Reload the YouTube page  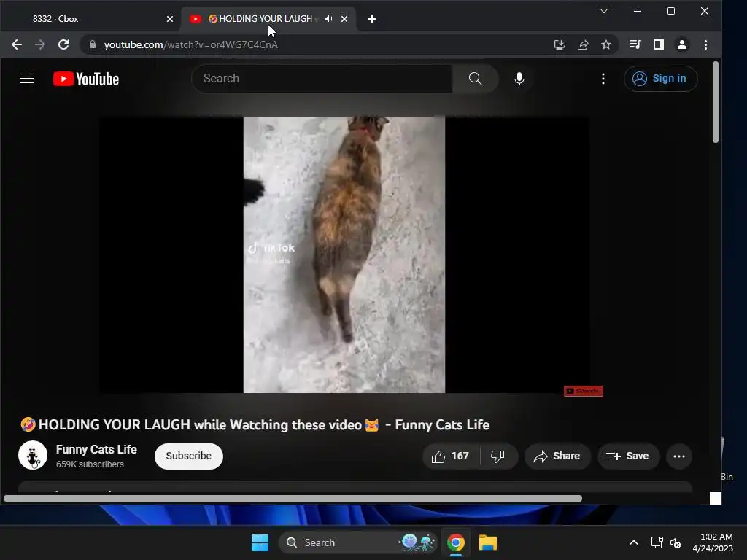[x=63, y=44]
